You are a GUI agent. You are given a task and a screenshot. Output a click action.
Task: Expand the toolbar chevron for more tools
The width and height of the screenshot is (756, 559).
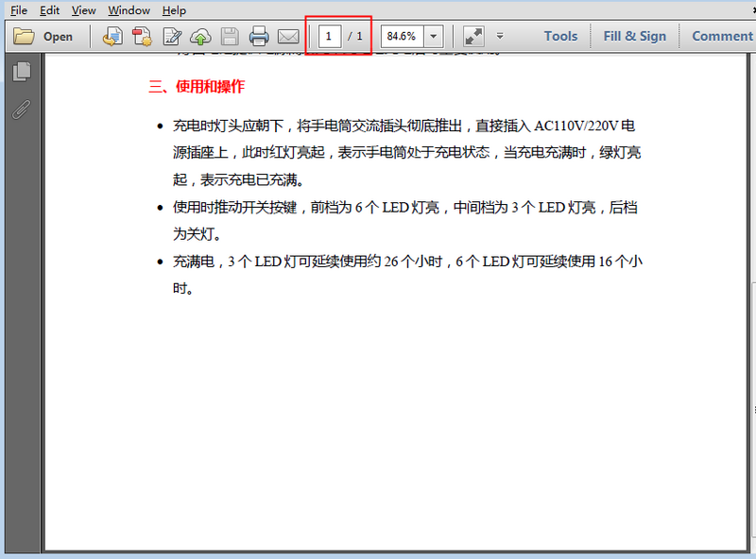point(501,36)
